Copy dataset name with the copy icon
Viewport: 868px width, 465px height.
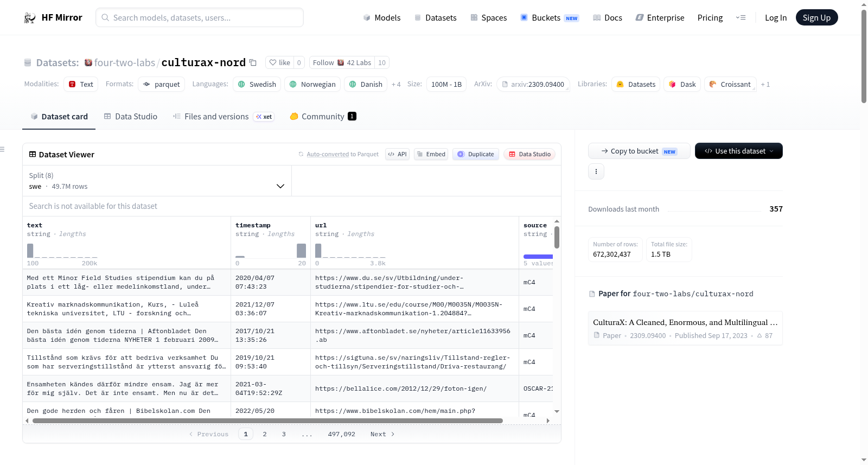pos(253,62)
